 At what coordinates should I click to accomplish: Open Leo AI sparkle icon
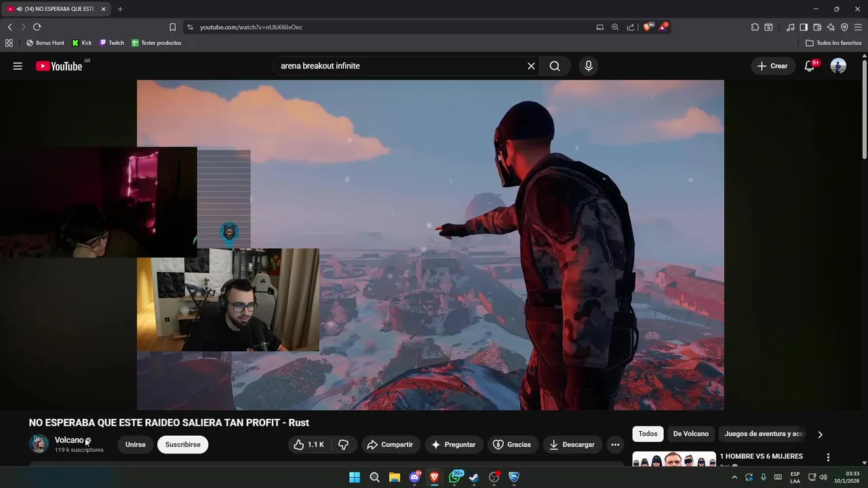tap(831, 27)
